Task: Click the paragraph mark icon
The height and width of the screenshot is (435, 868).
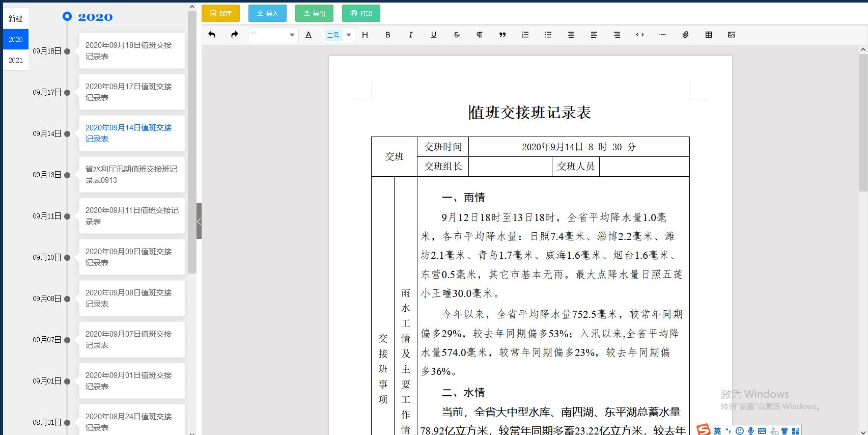Action: tap(480, 35)
